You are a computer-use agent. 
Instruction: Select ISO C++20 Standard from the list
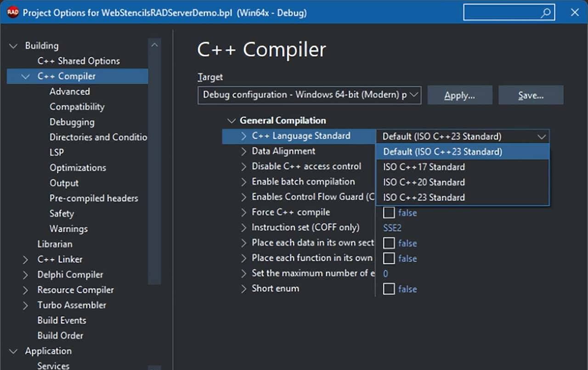tap(424, 182)
